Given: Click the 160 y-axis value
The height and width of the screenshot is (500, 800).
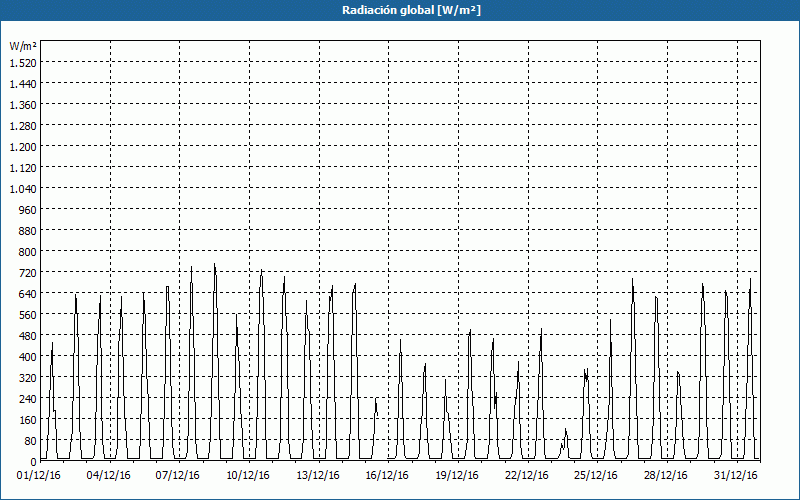Looking at the screenshot, I should [x=28, y=420].
